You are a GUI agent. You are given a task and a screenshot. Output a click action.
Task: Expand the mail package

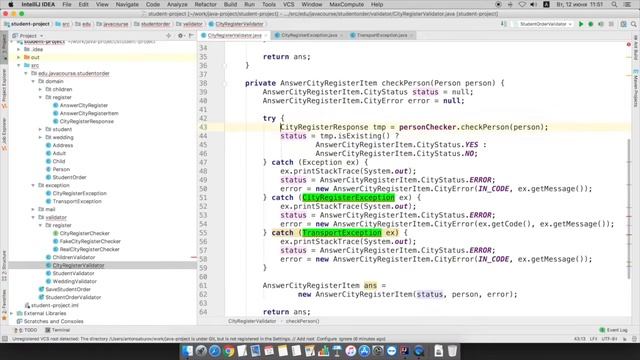[33, 209]
